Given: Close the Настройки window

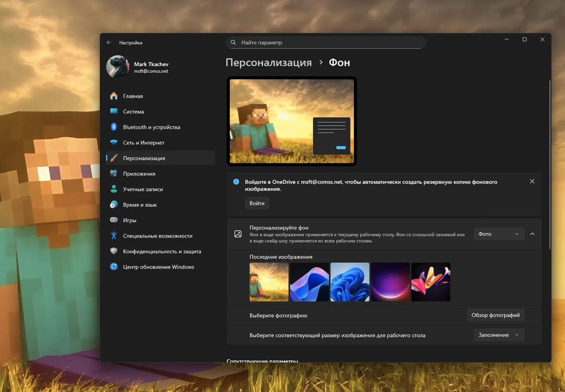Looking at the screenshot, I should [542, 39].
